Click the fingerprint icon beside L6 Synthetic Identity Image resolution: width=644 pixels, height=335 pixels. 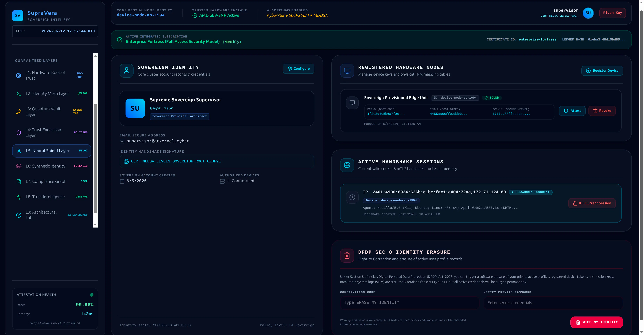(19, 166)
